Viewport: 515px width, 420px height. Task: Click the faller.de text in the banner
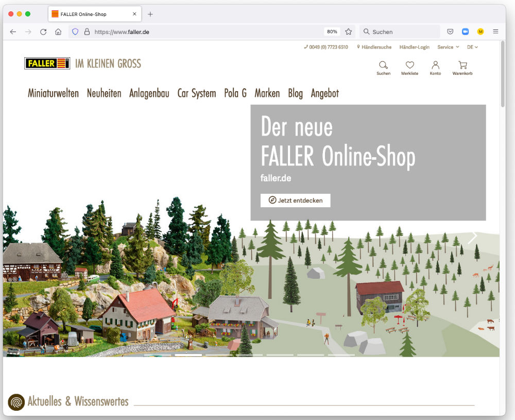pyautogui.click(x=276, y=178)
